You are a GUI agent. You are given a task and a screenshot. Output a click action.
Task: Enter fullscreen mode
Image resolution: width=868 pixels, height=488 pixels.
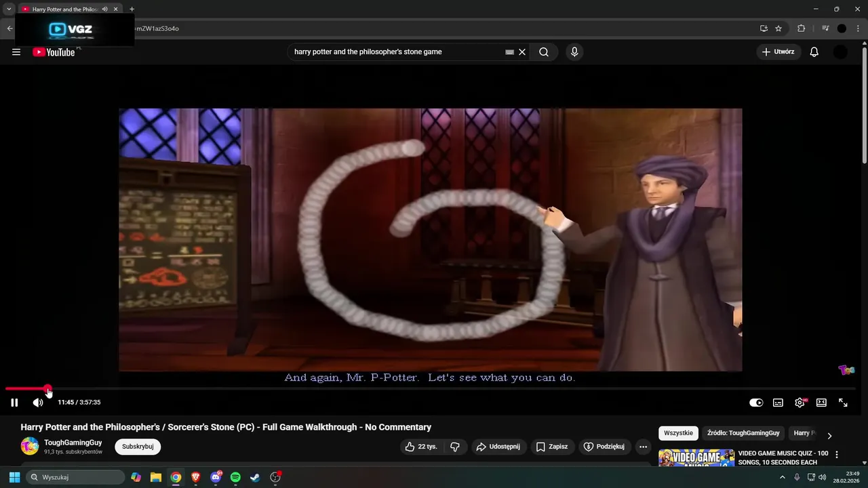[843, 403]
